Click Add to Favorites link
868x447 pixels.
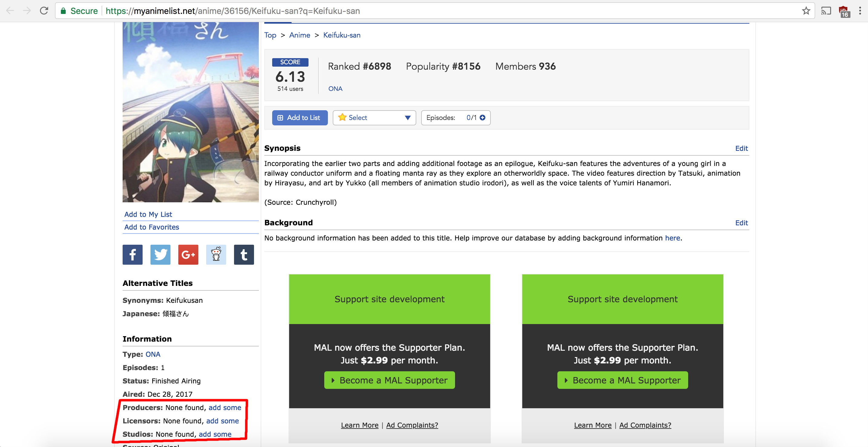[152, 227]
